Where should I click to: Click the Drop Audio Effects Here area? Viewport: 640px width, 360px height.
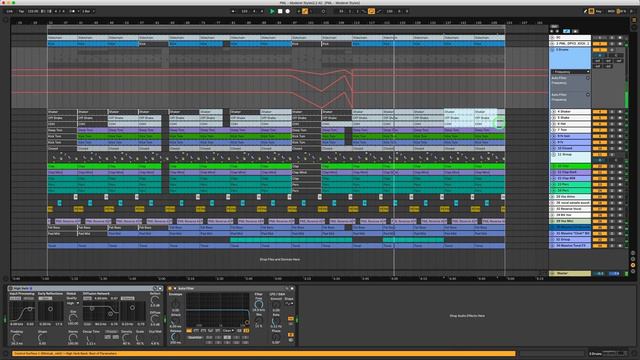click(467, 316)
